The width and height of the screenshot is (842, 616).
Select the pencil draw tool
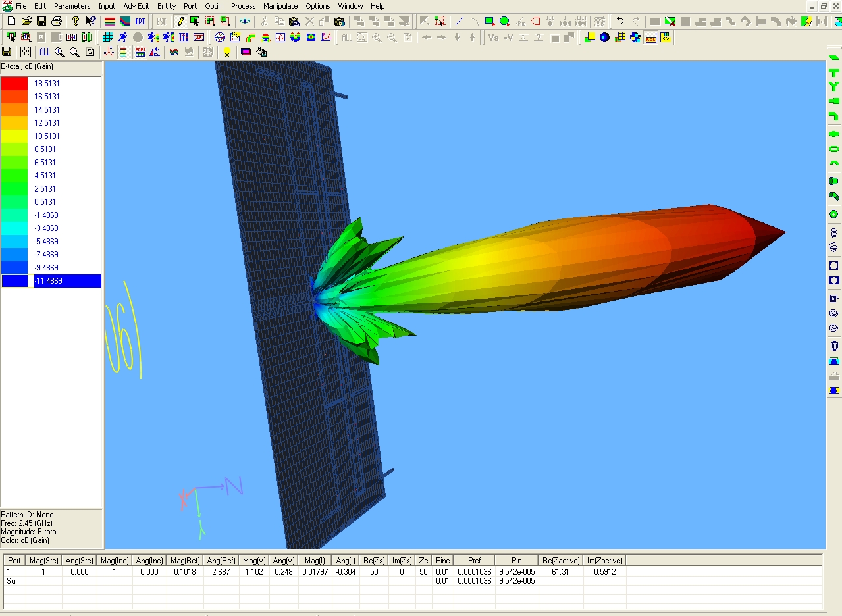(179, 21)
